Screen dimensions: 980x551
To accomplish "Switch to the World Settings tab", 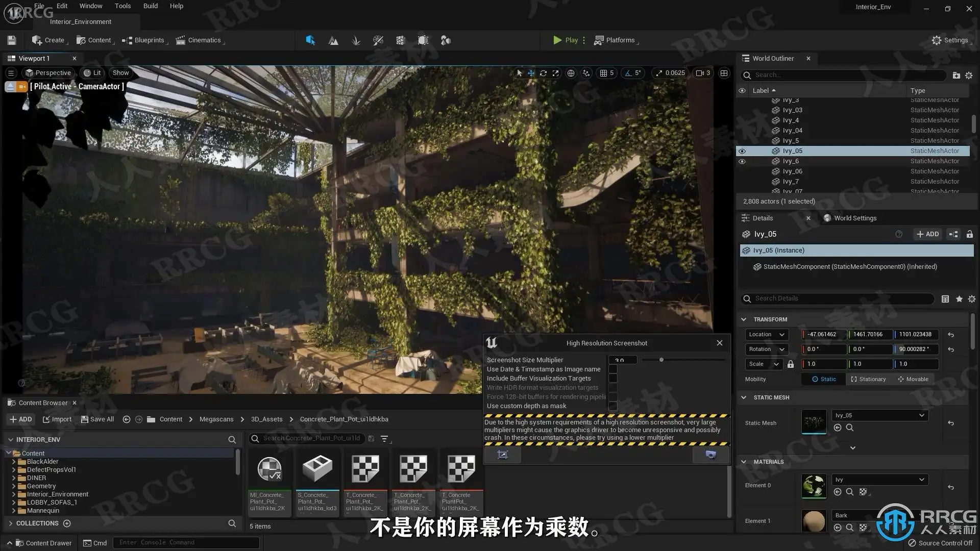I will [x=850, y=218].
